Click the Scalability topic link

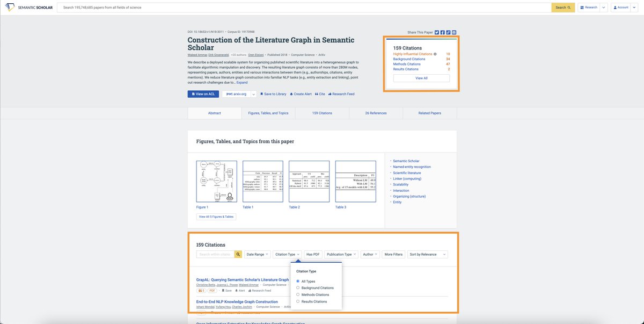(400, 185)
